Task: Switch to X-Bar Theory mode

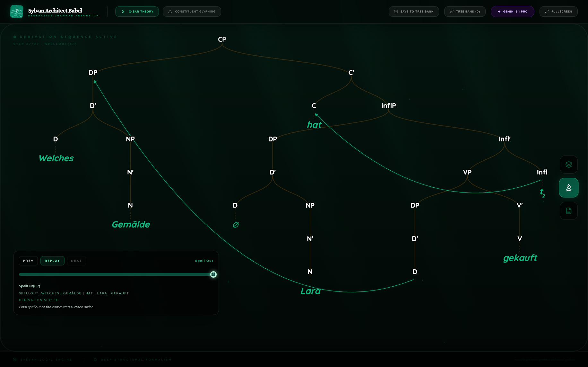Action: (x=137, y=12)
